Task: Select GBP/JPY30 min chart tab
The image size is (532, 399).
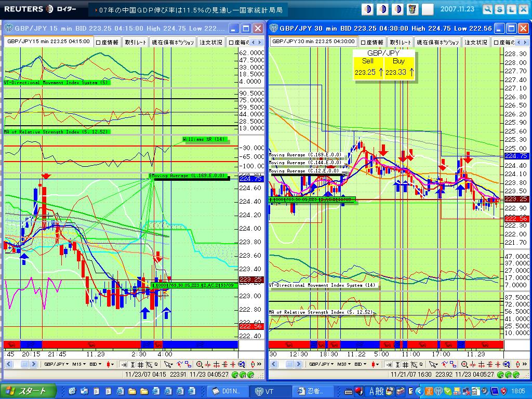Action: pyautogui.click(x=313, y=42)
